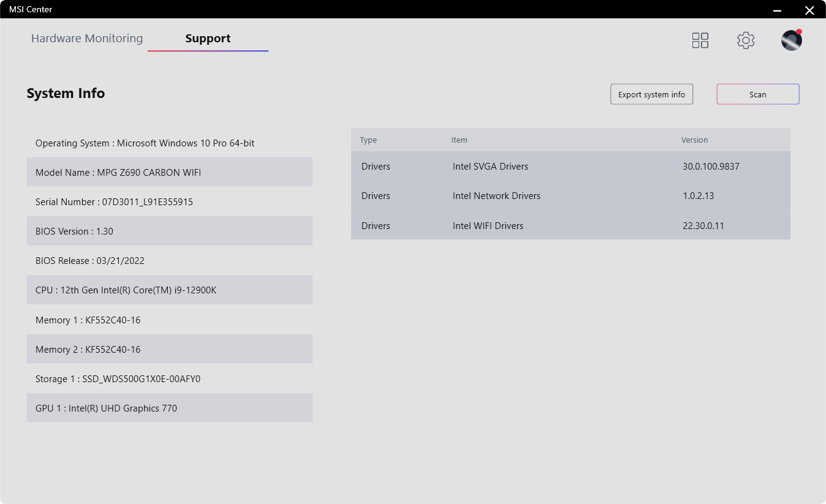Open the user profile avatar
Screen dimensions: 826x504
(792, 40)
